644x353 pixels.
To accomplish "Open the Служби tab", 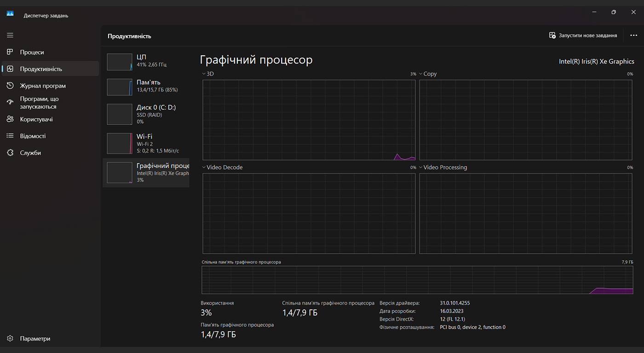I will [x=50, y=153].
